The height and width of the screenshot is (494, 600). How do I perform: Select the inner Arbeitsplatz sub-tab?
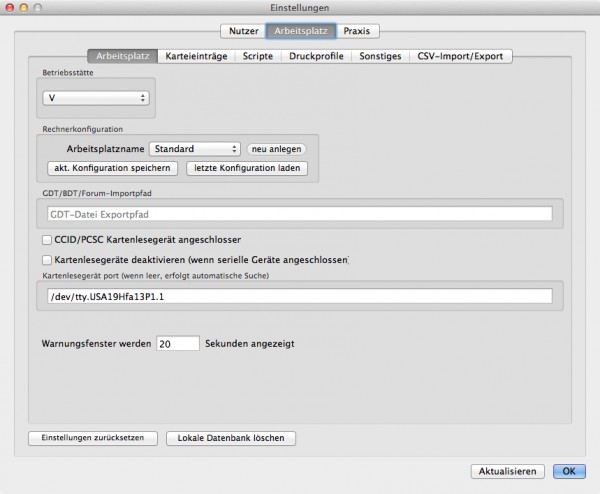pyautogui.click(x=122, y=56)
